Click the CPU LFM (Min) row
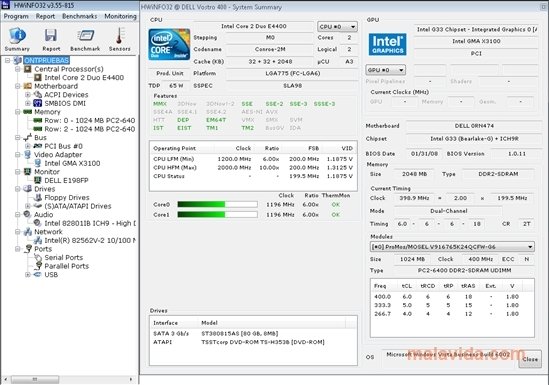This screenshot has height=385, width=549. click(253, 159)
